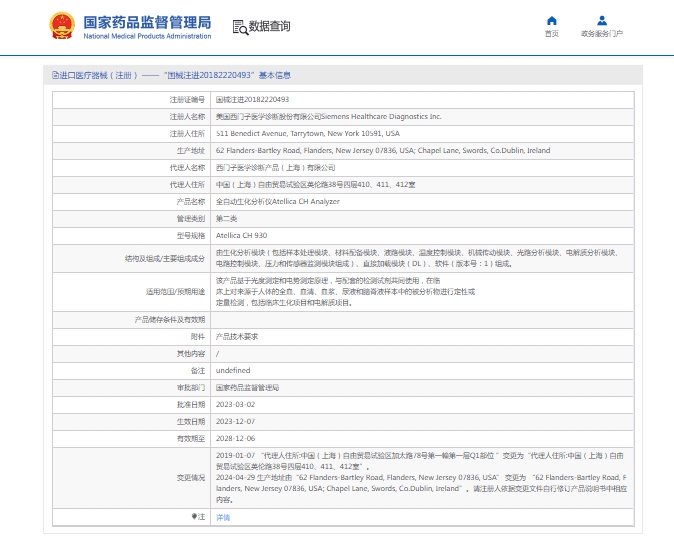Select approval date 2023-03-02
This screenshot has height=540, width=674.
[236, 405]
